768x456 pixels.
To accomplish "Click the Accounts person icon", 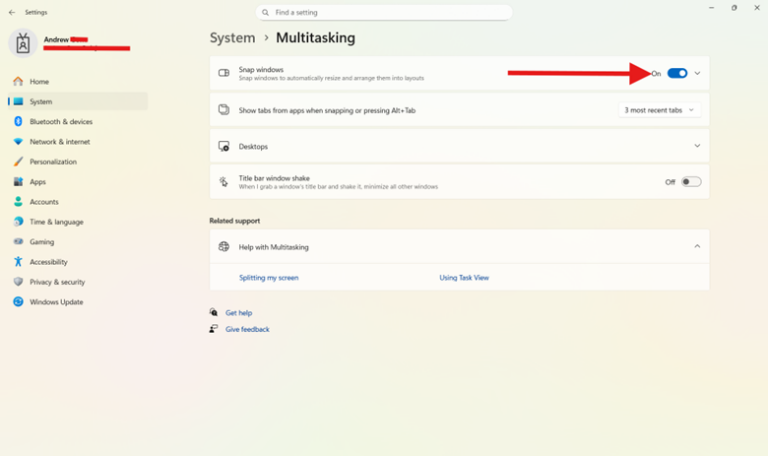I will [x=18, y=202].
